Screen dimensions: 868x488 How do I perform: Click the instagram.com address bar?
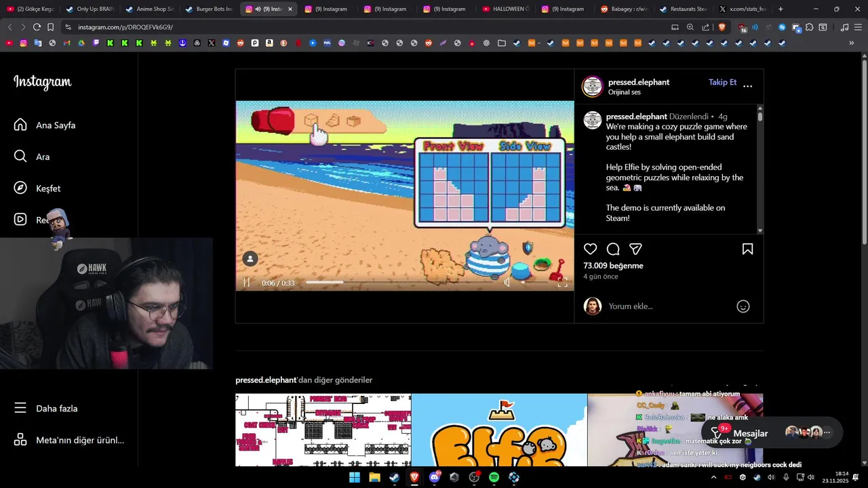tap(366, 27)
